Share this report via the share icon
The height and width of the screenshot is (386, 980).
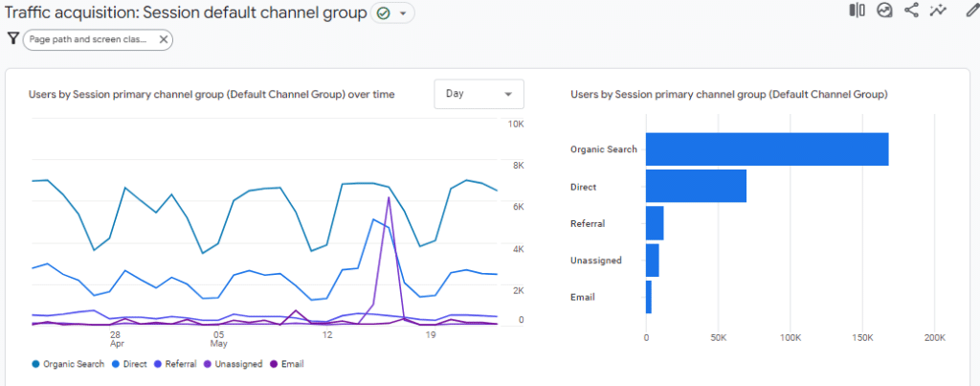[911, 11]
